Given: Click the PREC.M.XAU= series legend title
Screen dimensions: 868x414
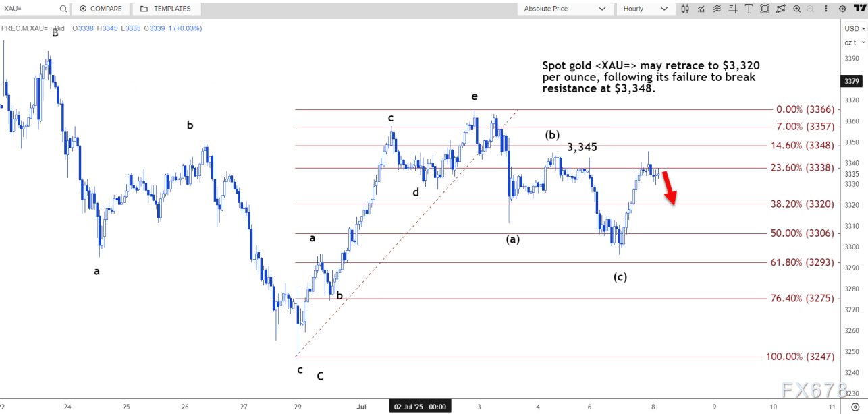Looking at the screenshot, I should tap(34, 28).
